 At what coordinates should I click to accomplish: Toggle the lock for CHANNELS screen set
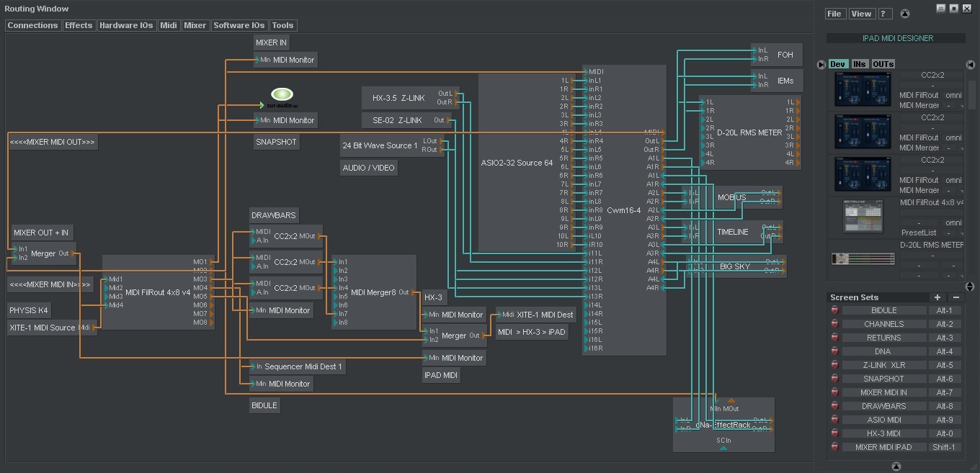(834, 324)
